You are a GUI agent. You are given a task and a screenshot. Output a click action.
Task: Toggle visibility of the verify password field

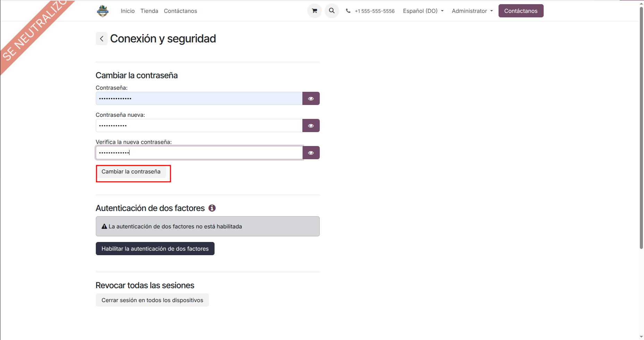coord(311,153)
